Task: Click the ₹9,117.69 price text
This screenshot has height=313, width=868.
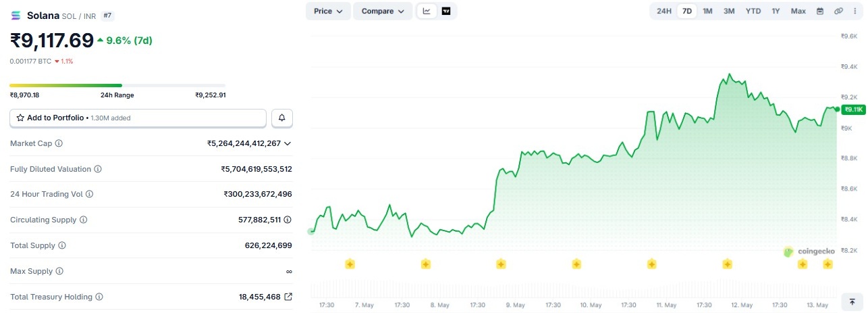Action: click(52, 41)
